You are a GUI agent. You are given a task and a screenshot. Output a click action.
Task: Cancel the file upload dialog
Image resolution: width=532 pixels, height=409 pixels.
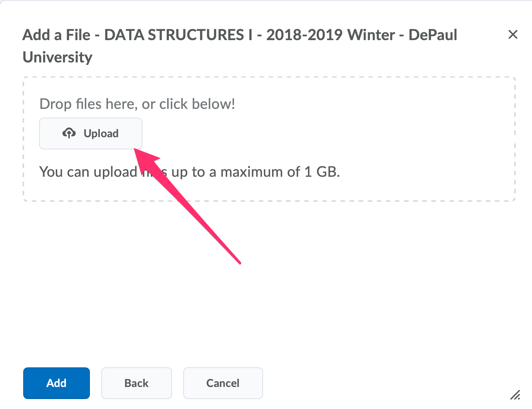[x=223, y=383]
